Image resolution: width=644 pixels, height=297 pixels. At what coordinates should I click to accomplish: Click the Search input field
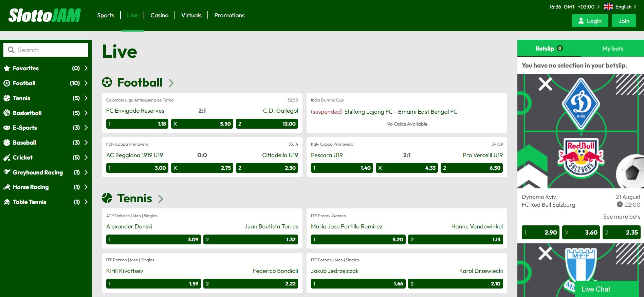46,50
